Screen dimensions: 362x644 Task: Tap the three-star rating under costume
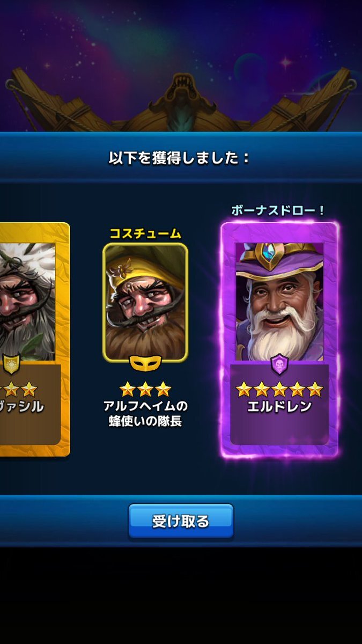click(x=145, y=389)
